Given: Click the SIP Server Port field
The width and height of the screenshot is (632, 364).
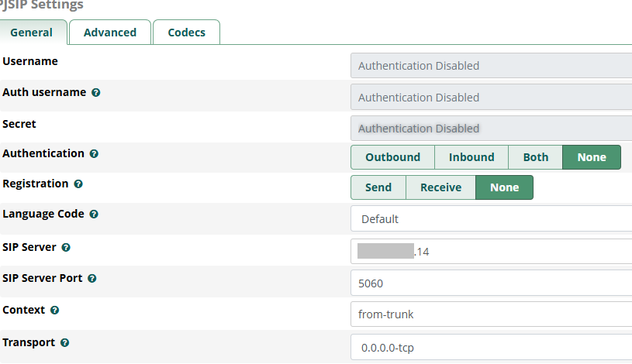Looking at the screenshot, I should tap(491, 283).
